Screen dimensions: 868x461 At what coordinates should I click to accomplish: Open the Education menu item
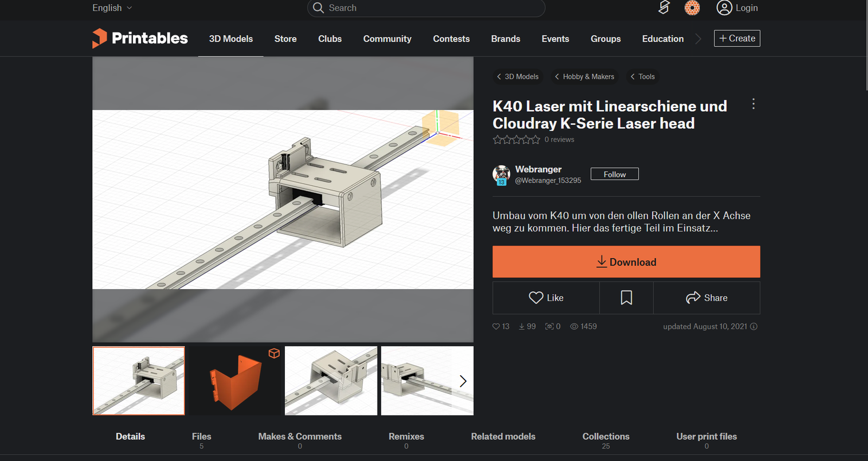coord(663,39)
